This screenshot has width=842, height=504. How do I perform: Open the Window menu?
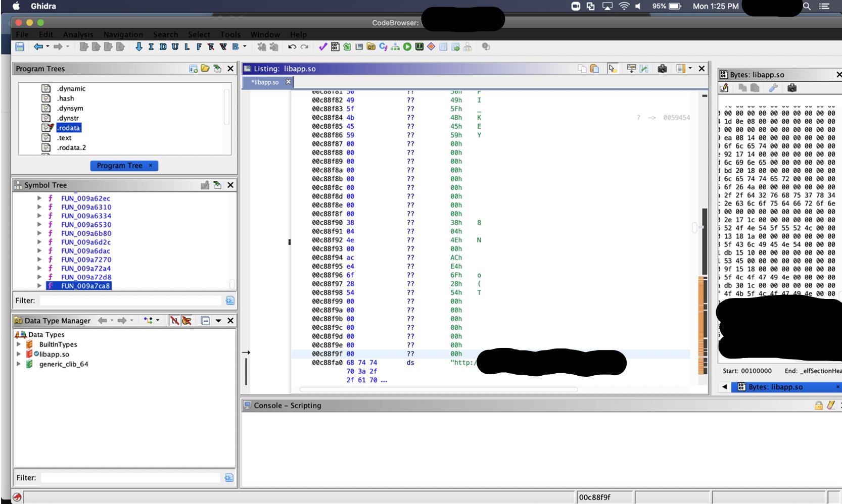(x=265, y=34)
